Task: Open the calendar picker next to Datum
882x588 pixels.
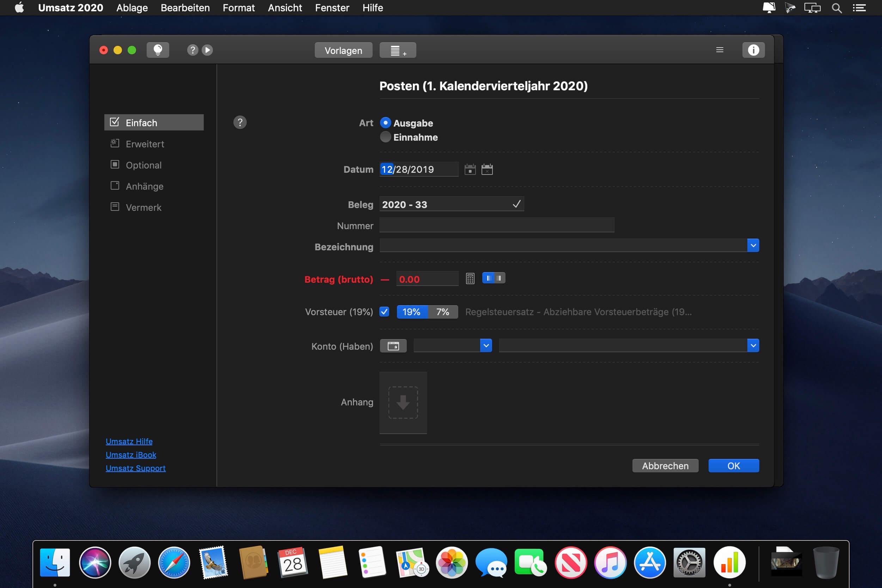Action: pyautogui.click(x=470, y=170)
